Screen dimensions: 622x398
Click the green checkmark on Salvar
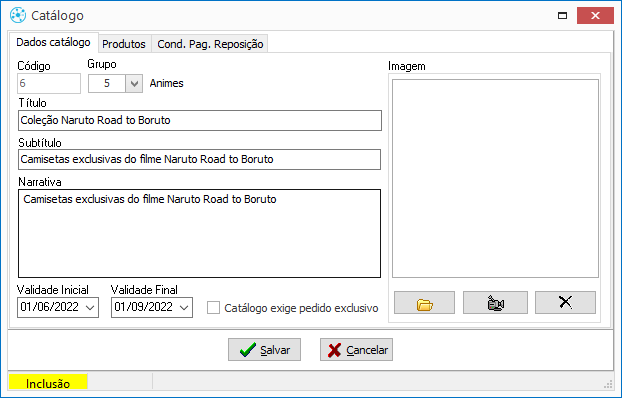[248, 350]
